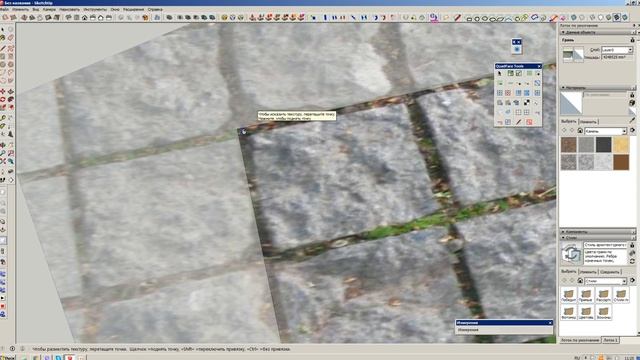Screen dimensions: 640x360
Task: Open the Цветовые styles folder
Action: pyautogui.click(x=586, y=313)
